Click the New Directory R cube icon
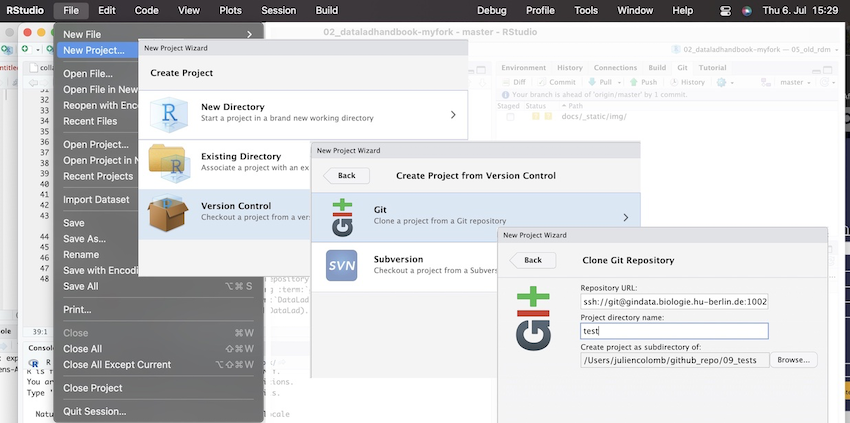This screenshot has height=423, width=850. point(168,115)
